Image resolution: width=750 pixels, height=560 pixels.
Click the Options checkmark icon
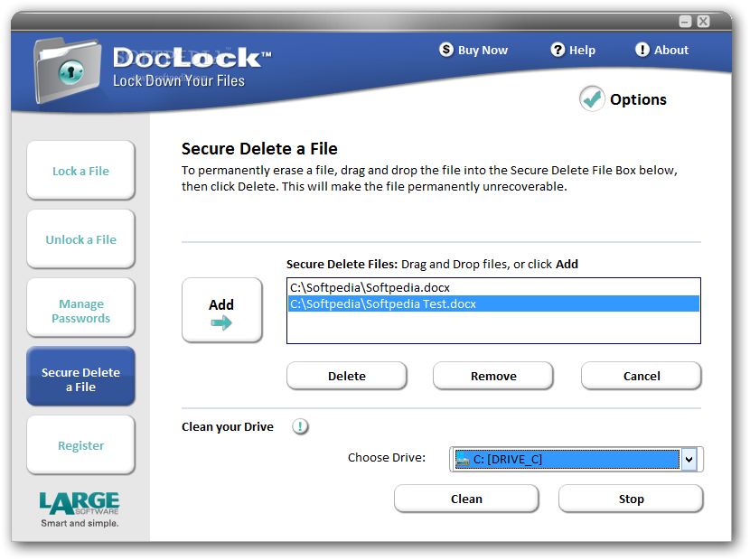point(592,98)
